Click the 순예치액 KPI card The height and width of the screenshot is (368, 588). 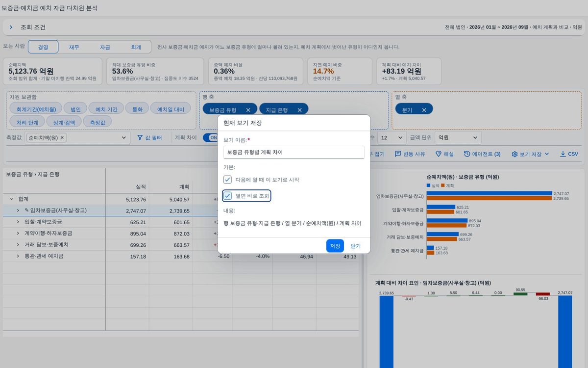(x=52, y=72)
